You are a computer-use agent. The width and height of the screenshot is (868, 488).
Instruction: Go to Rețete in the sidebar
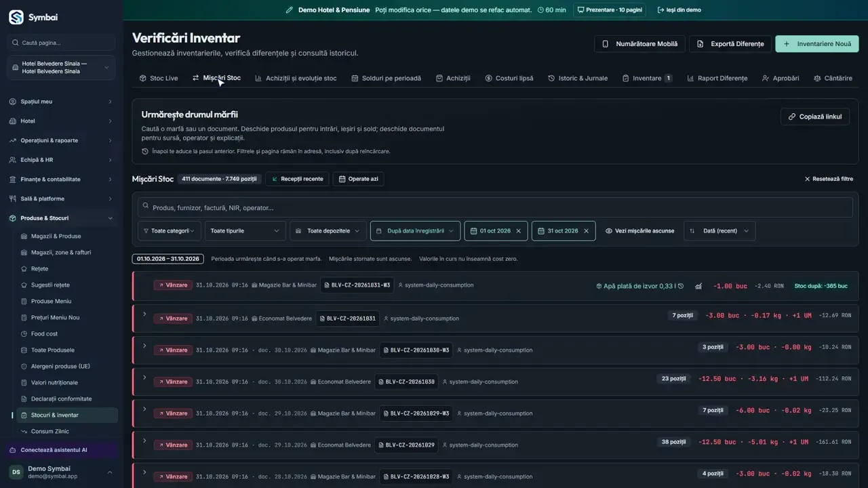[39, 269]
